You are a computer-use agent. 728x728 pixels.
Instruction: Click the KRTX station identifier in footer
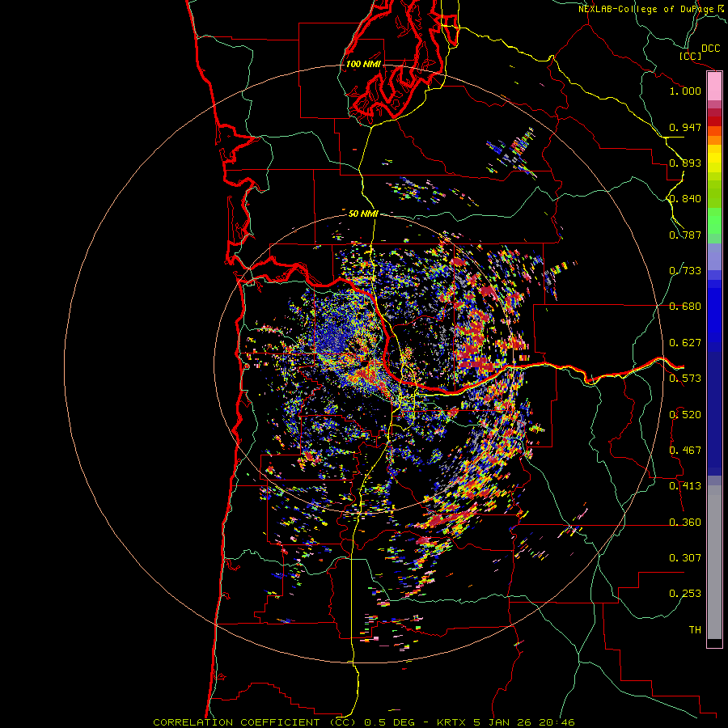click(x=451, y=722)
